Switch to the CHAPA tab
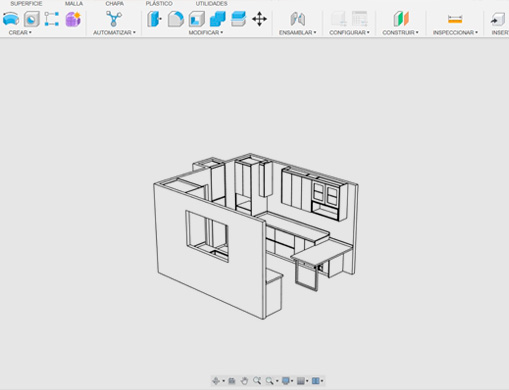This screenshot has width=509, height=390. [x=114, y=4]
